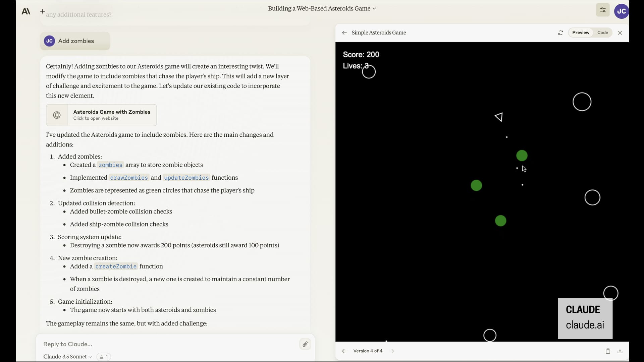
Task: Click the Anthropic logo icon
Action: coord(26,11)
